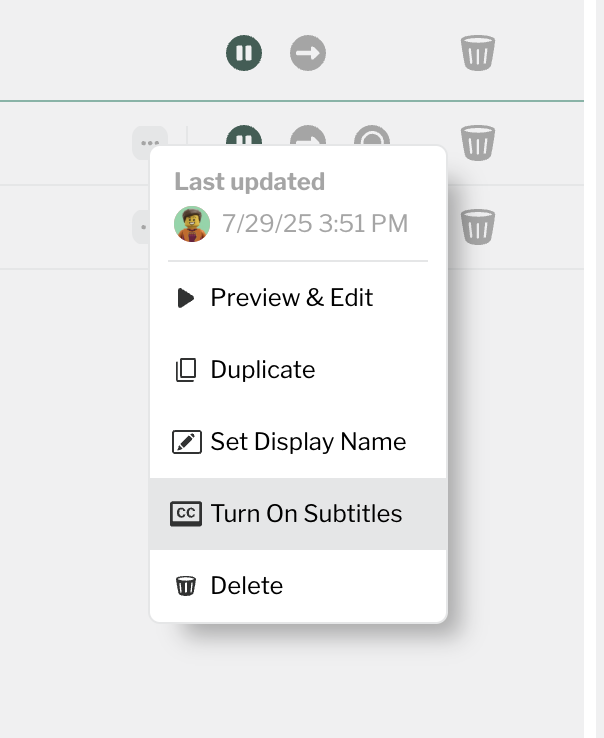Click the second row's trash can icon
The width and height of the screenshot is (604, 738).
pos(477,143)
